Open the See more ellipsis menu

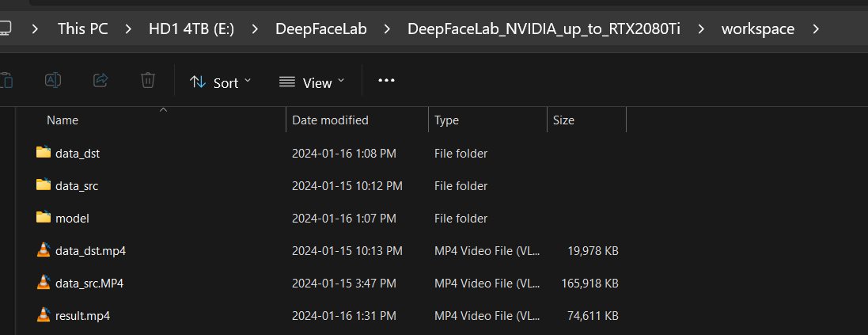386,80
